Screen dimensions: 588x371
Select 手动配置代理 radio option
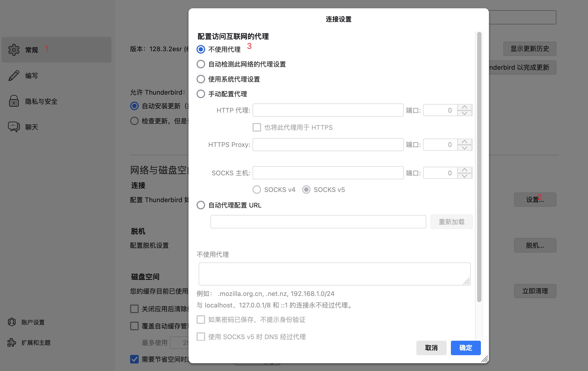tap(201, 94)
